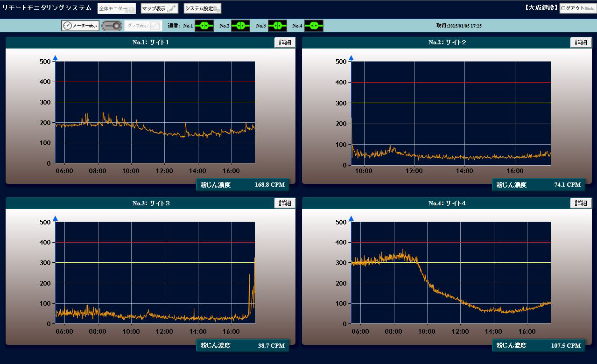Open 詳細 details for No.3 サイト3

click(285, 203)
